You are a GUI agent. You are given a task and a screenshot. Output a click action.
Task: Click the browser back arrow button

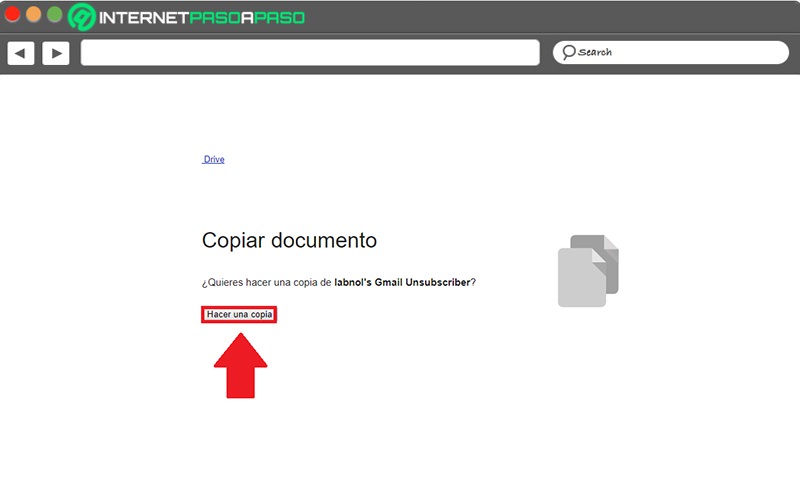coord(21,53)
